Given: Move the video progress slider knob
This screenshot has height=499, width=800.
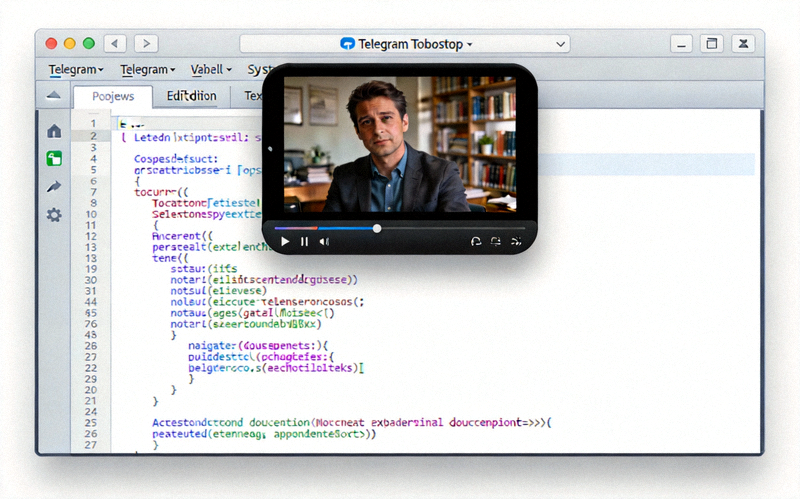Looking at the screenshot, I should point(377,228).
